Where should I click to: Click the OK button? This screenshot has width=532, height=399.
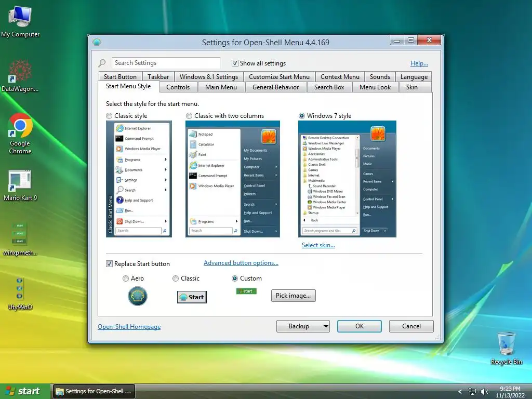(360, 326)
